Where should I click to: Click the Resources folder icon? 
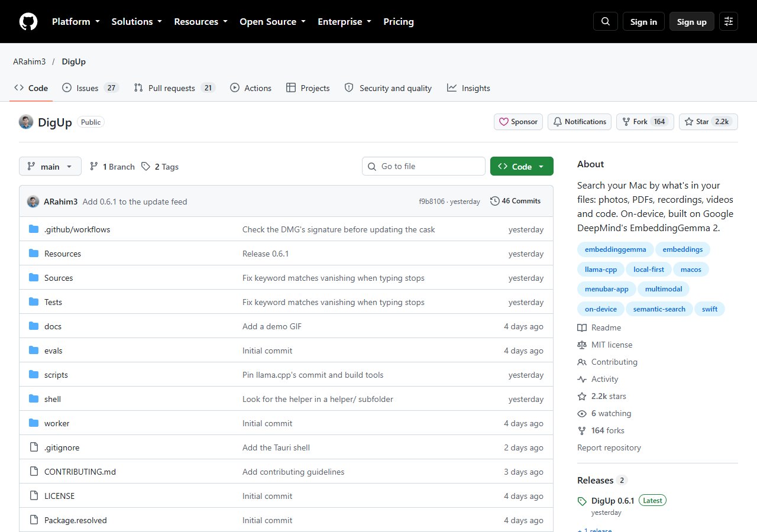tap(34, 254)
